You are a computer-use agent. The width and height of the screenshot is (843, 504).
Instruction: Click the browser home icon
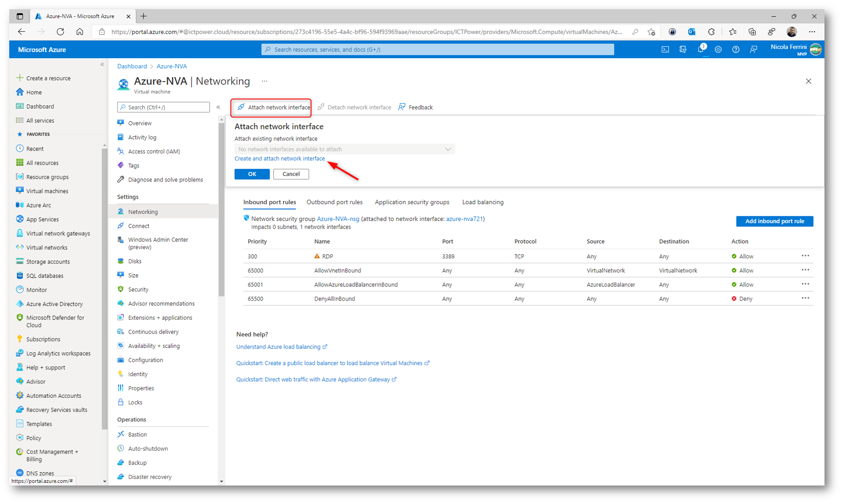pos(80,32)
